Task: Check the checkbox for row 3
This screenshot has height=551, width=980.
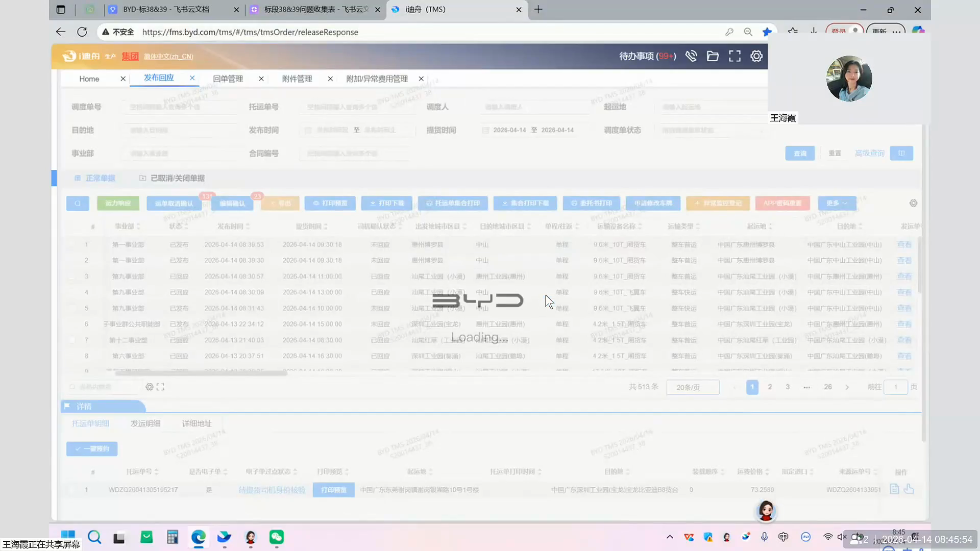Action: [72, 277]
